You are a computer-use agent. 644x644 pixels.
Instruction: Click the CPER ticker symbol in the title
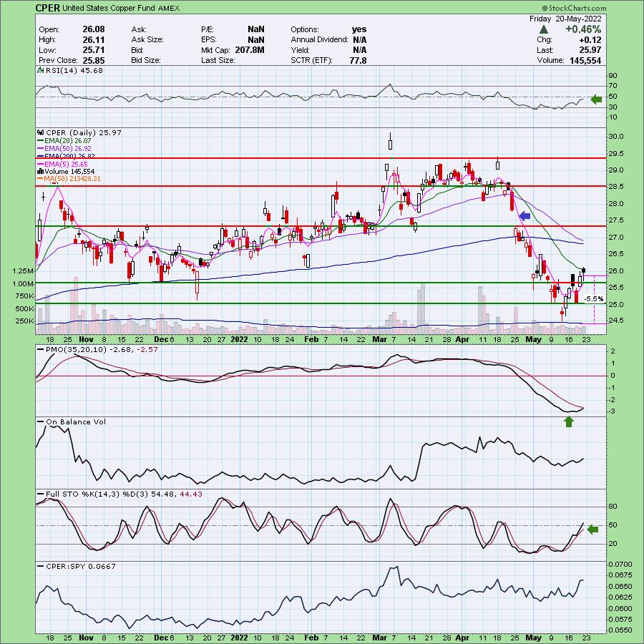pyautogui.click(x=48, y=8)
